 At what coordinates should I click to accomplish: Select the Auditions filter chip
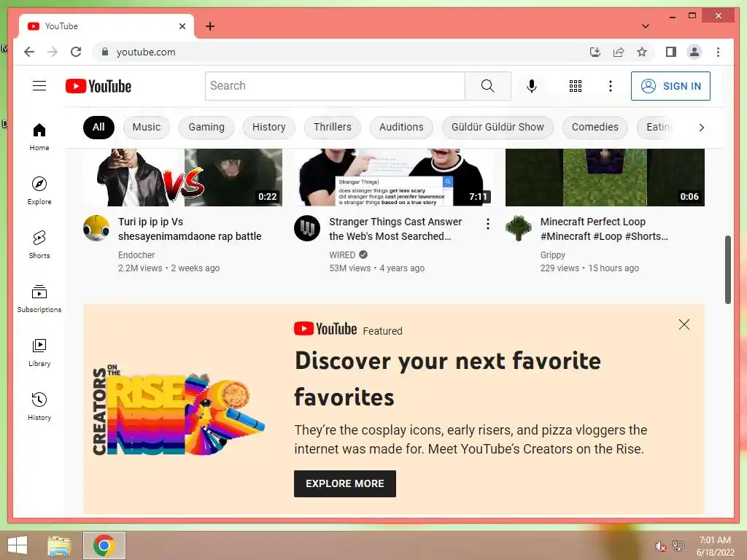[401, 127]
